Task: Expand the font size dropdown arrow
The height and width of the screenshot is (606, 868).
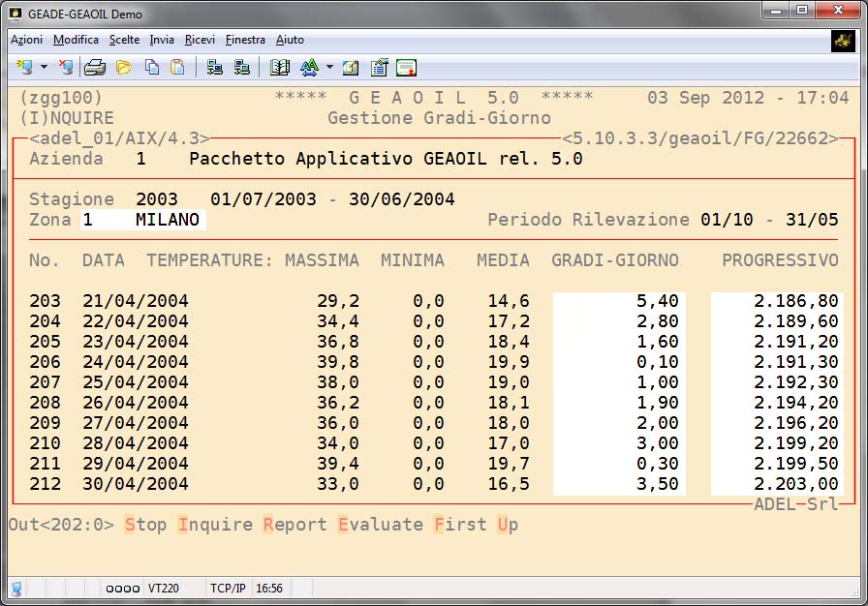Action: [x=329, y=68]
